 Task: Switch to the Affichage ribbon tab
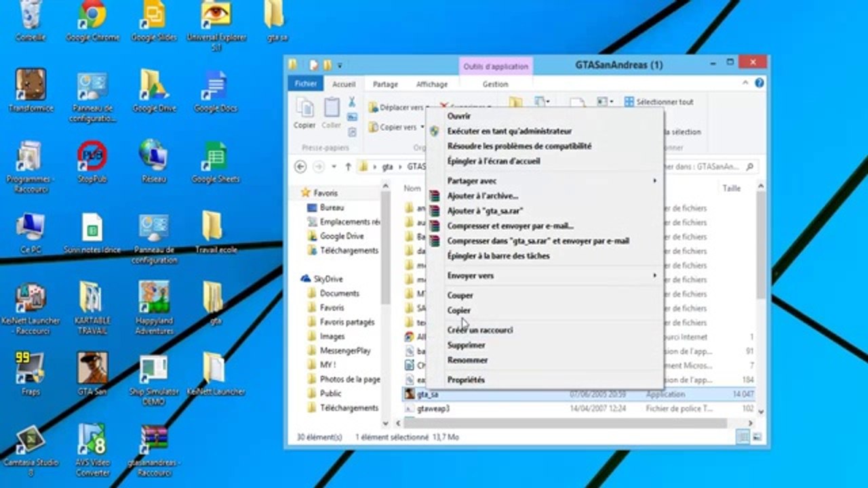(432, 84)
